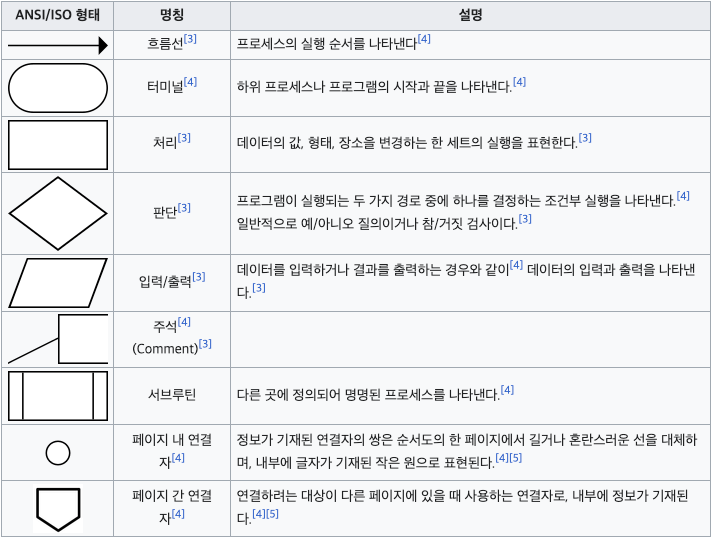The height and width of the screenshot is (537, 711).
Task: Open reference [3] next to (Comment)
Action: (x=205, y=344)
